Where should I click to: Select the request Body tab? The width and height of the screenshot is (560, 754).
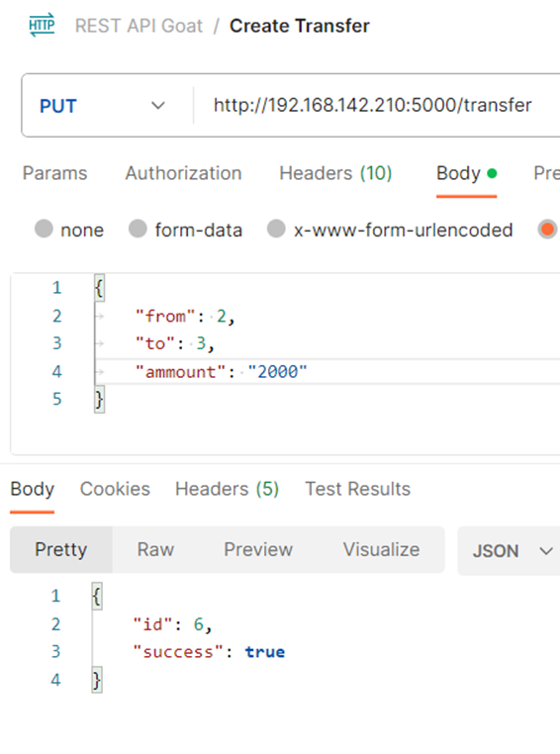(x=466, y=173)
